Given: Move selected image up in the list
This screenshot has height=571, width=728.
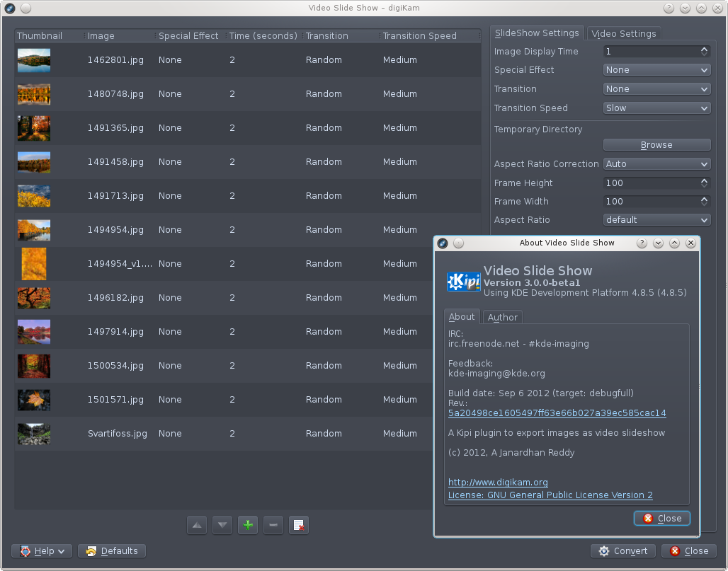Looking at the screenshot, I should tap(196, 524).
